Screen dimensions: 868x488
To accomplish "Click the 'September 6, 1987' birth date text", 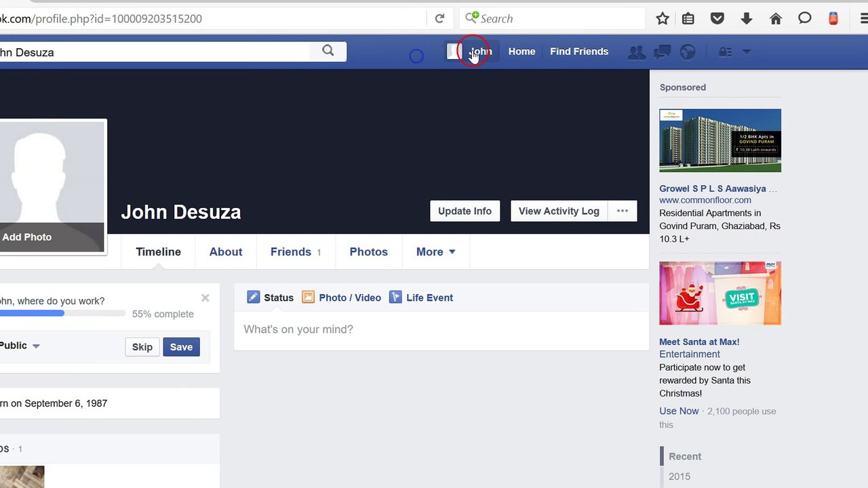I will click(x=66, y=403).
